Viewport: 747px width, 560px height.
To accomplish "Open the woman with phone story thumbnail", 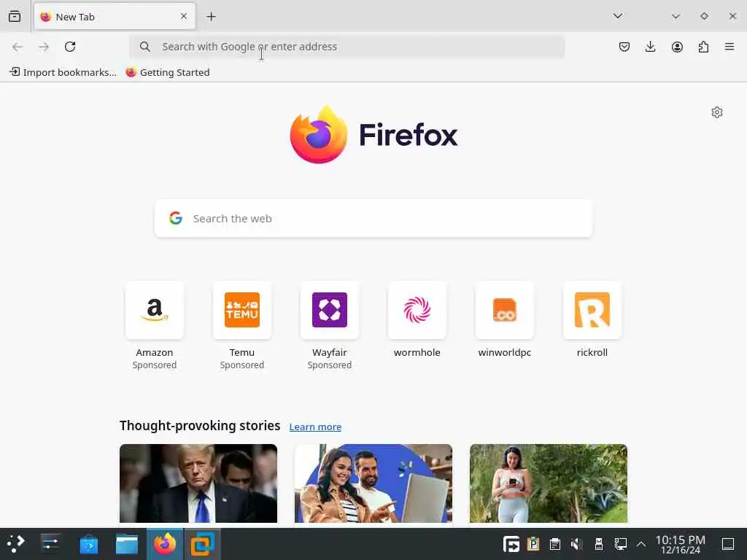I will 549,483.
